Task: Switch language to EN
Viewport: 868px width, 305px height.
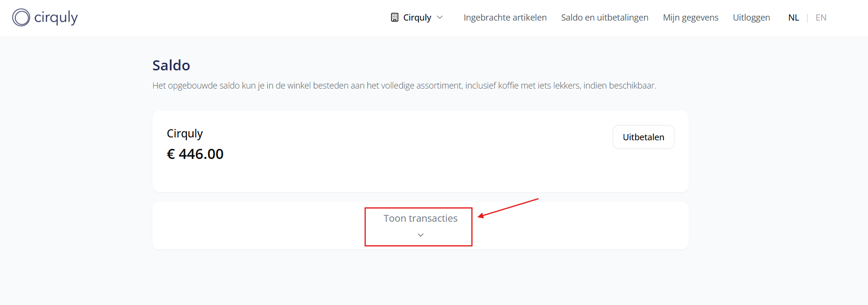Action: click(821, 18)
